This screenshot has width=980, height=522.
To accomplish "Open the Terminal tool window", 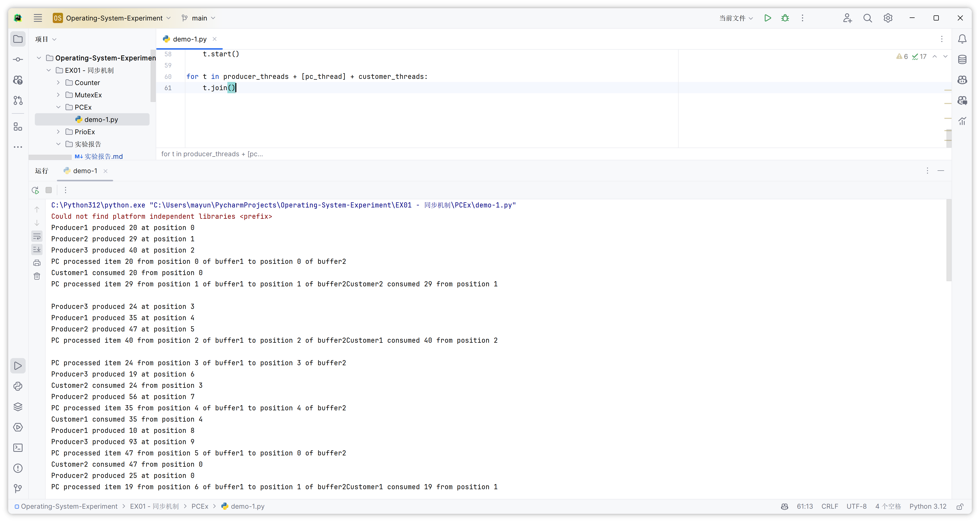I will [18, 448].
